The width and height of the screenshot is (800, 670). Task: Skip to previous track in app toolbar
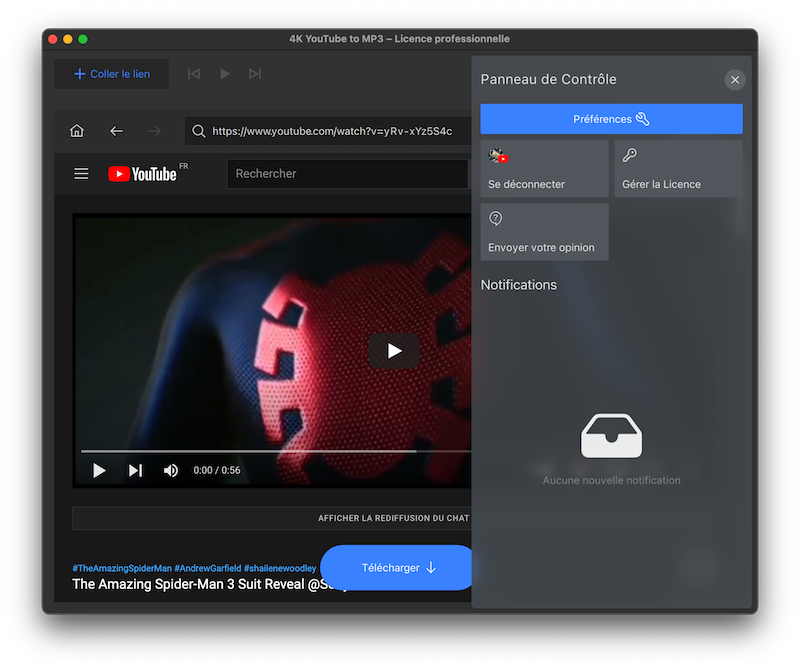[194, 74]
